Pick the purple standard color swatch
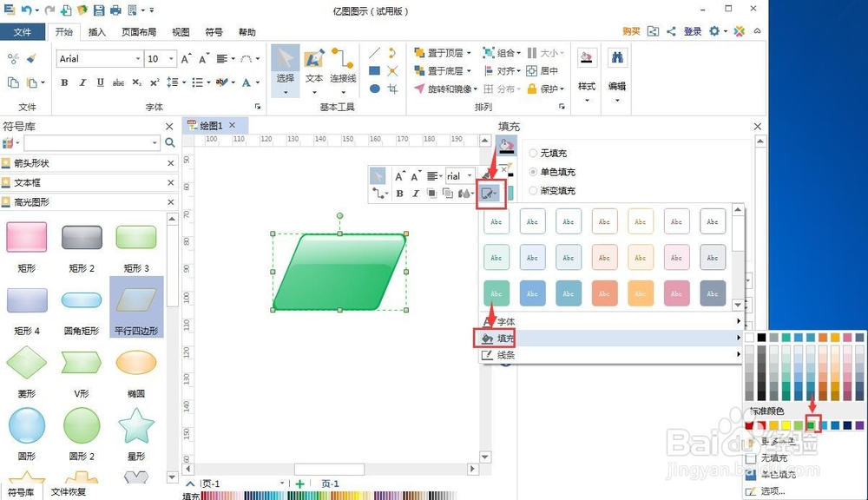Viewport: 868px width, 500px height. (859, 425)
